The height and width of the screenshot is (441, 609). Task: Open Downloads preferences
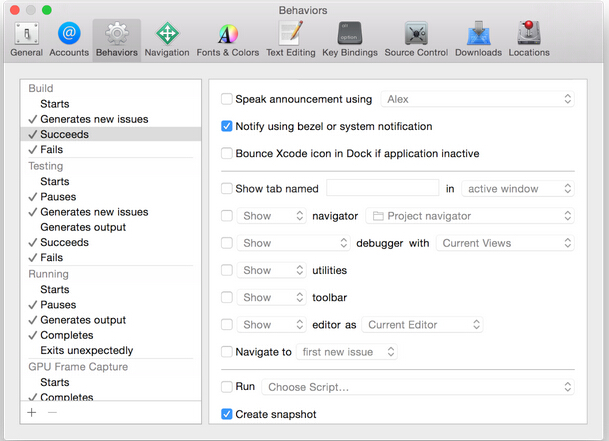pos(478,38)
